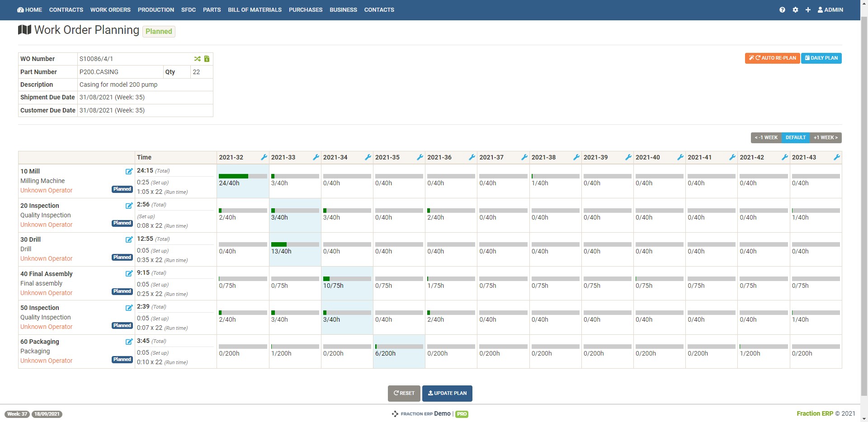This screenshot has width=868, height=422.
Task: Click the wrench icon for week 2021-32
Action: [264, 157]
